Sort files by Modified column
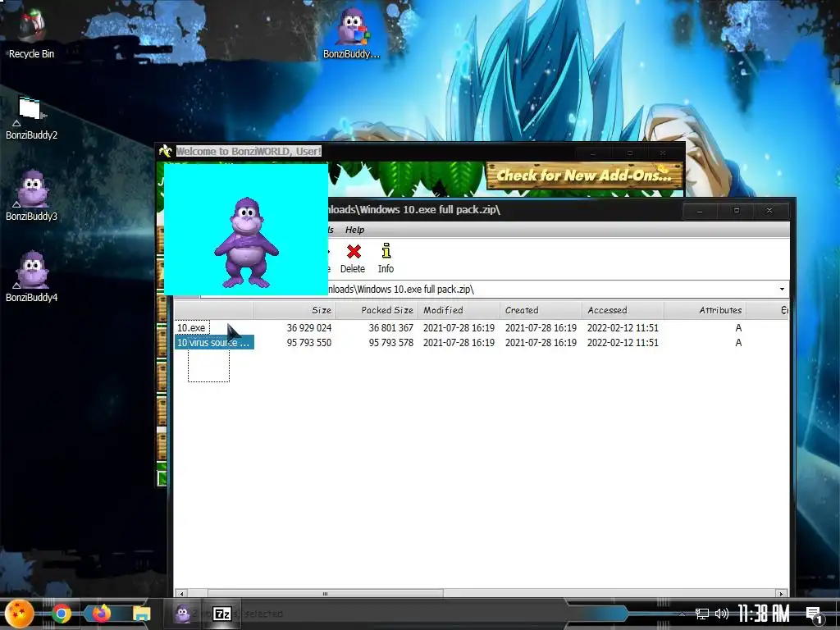This screenshot has height=630, width=840. pyautogui.click(x=459, y=310)
